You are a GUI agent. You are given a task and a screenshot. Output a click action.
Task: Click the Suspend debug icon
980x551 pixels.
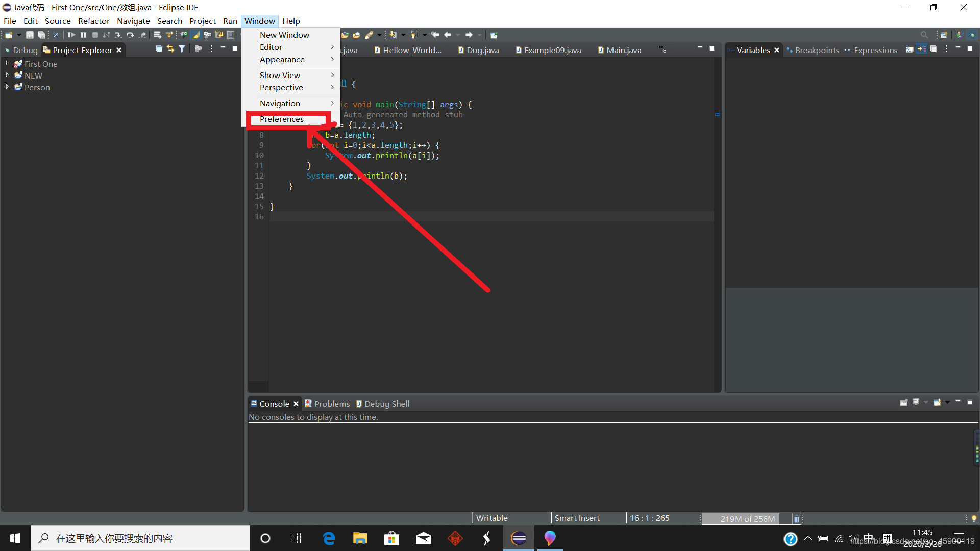[x=83, y=35]
